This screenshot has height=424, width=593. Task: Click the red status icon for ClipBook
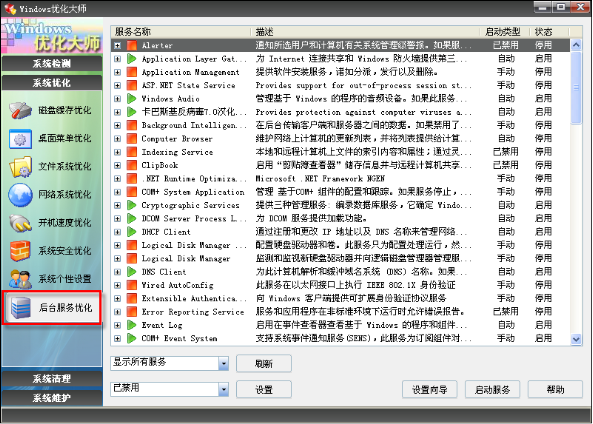131,165
